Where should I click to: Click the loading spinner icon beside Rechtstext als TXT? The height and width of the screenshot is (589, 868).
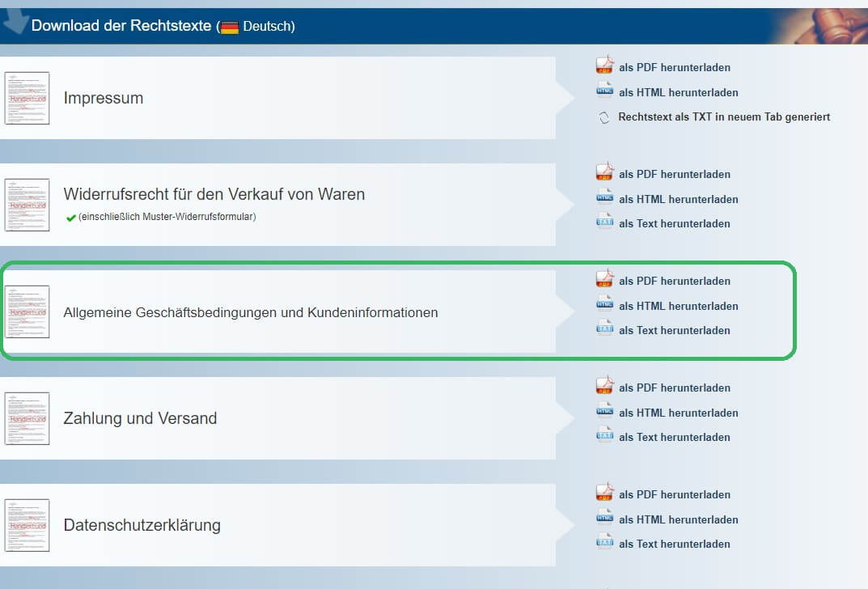point(604,117)
